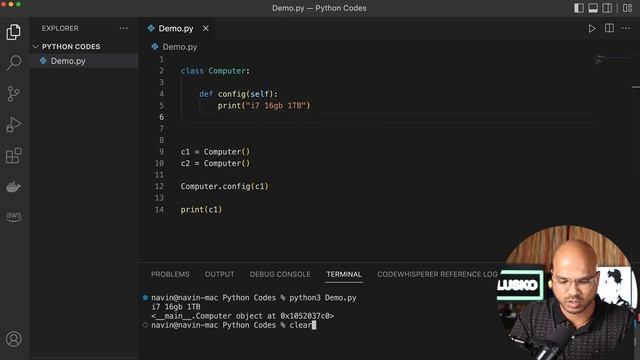Switch to the PROBLEMS panel tab

click(170, 274)
